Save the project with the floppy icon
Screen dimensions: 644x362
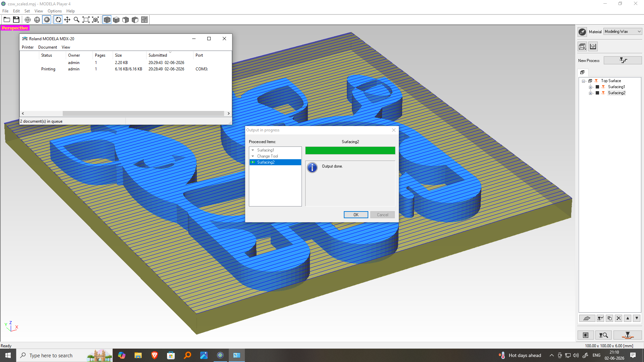(16, 20)
